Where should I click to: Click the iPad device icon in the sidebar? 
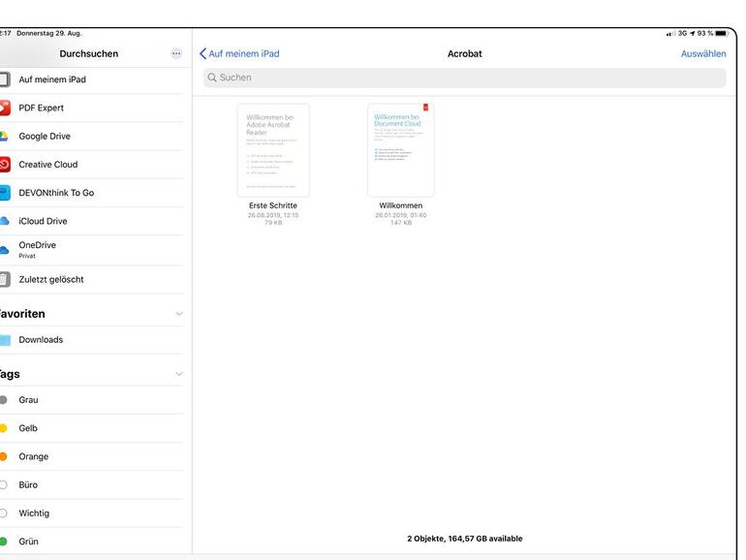coord(4,79)
